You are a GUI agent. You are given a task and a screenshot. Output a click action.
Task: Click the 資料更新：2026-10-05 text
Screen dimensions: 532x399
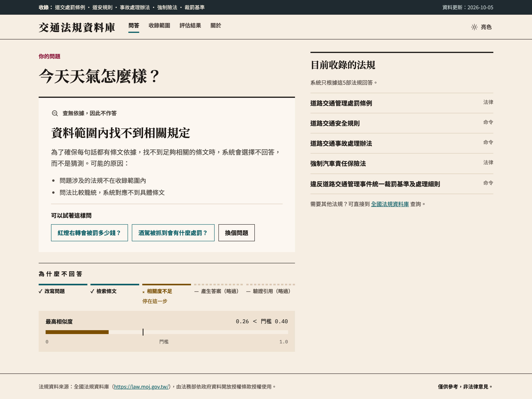coord(468,8)
